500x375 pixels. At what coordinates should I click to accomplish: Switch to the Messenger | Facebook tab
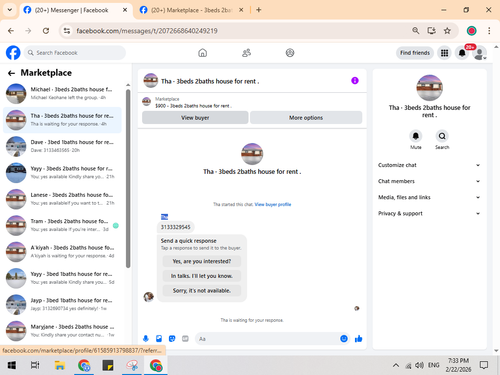tap(75, 10)
